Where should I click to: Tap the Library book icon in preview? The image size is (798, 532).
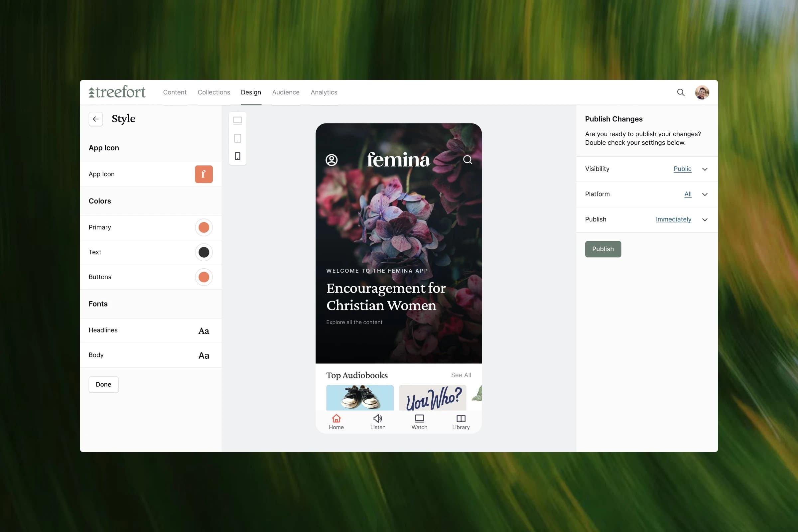coord(461,418)
